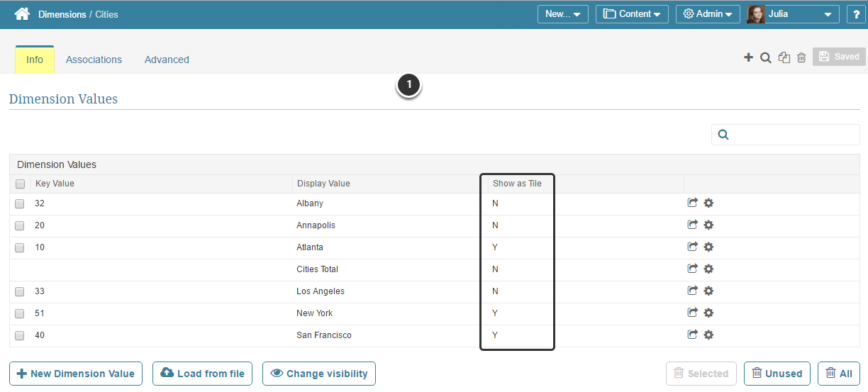Click the Load from file button

(x=202, y=374)
